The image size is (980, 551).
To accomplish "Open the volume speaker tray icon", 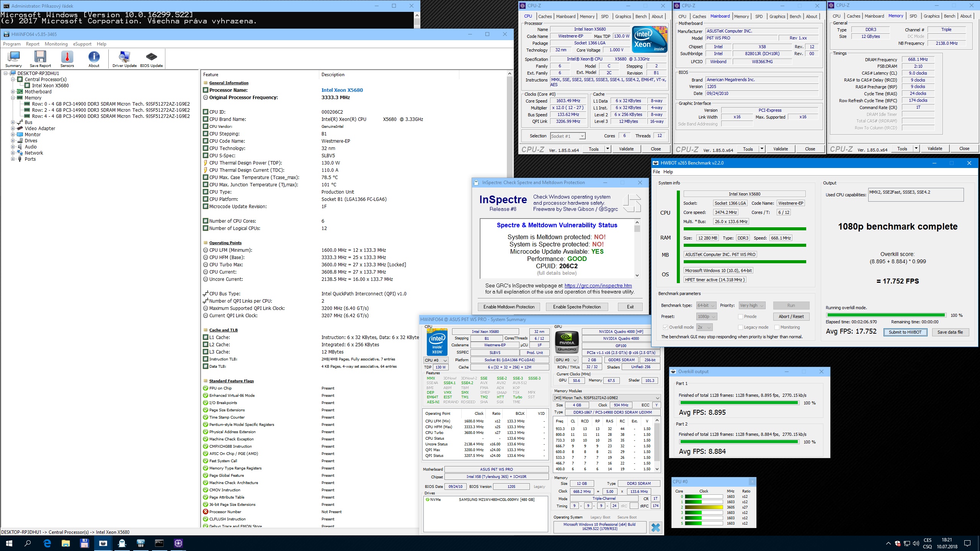I will coord(916,543).
